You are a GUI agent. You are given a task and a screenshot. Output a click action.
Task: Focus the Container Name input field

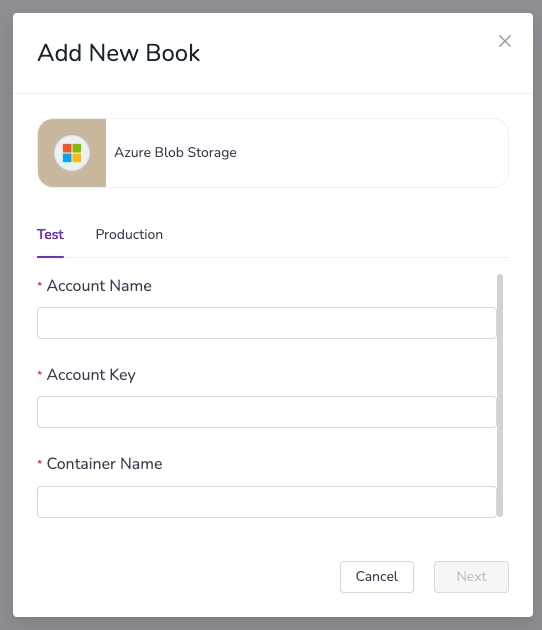pos(267,502)
